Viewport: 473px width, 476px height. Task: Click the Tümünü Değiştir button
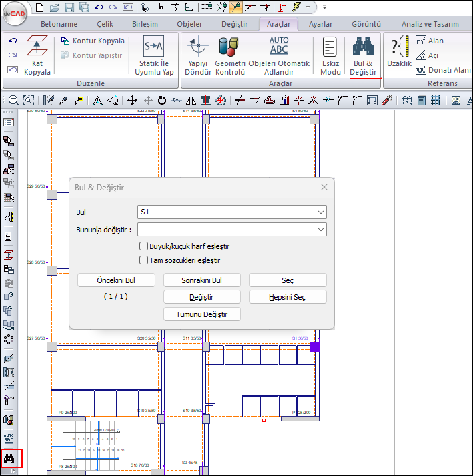click(x=202, y=314)
